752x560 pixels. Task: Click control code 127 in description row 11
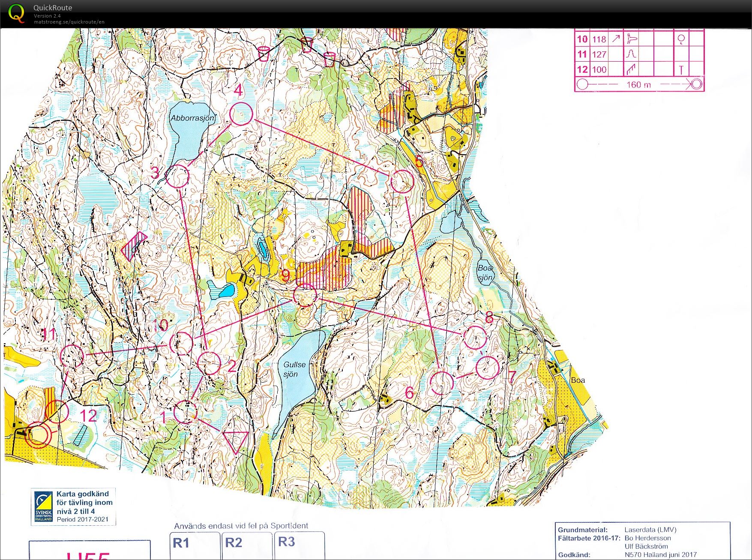599,54
